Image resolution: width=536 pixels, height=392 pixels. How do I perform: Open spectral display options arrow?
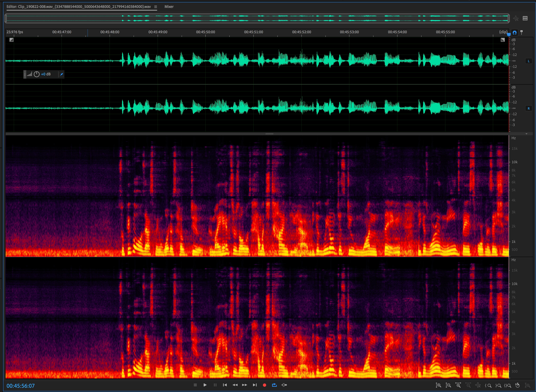(526, 134)
